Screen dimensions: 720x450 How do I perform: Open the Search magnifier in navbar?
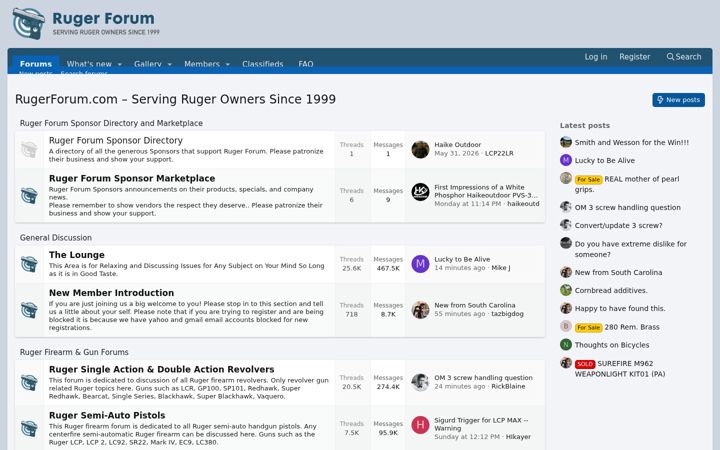point(670,57)
